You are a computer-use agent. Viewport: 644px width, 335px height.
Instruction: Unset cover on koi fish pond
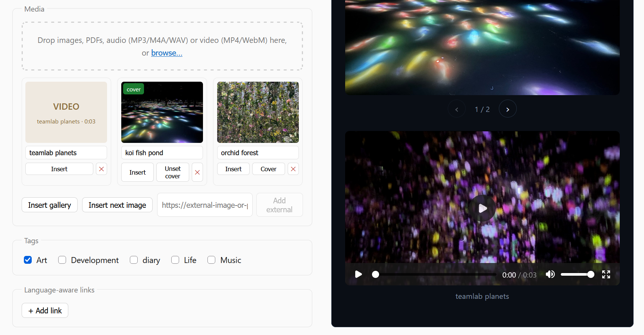pos(173,172)
